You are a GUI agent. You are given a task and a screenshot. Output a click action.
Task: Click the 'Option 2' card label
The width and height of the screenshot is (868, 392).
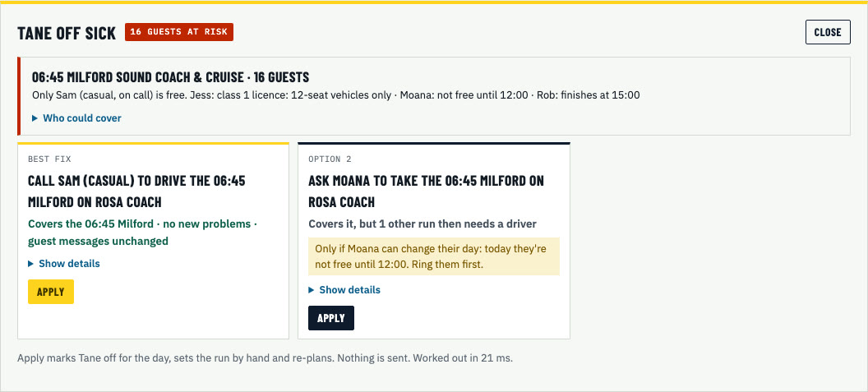click(330, 159)
